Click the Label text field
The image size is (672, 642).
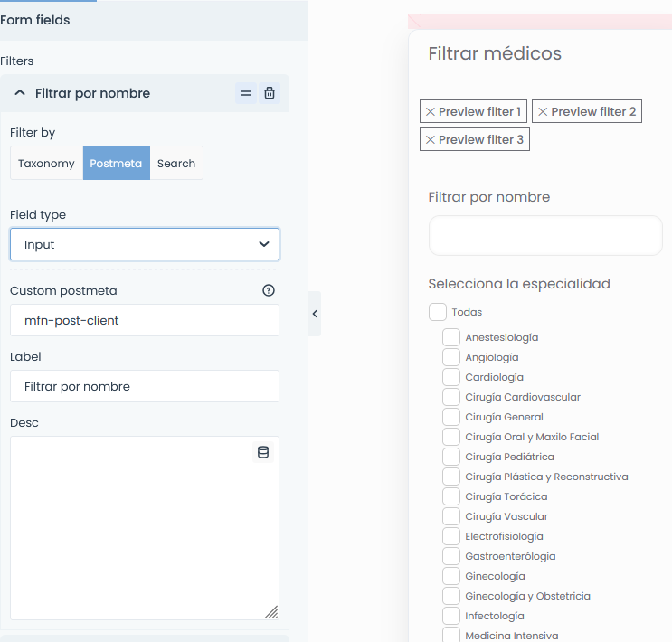145,386
